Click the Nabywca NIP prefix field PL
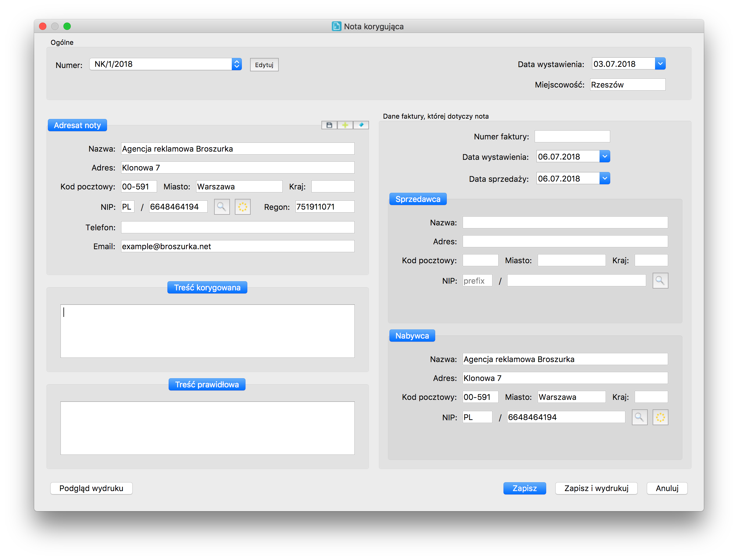The width and height of the screenshot is (738, 560). (478, 417)
